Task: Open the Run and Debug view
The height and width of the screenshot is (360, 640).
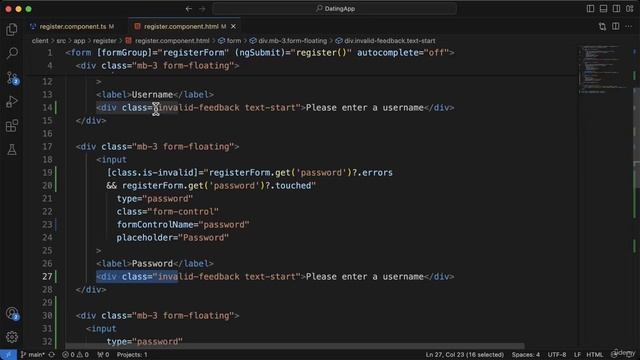Action: click(12, 101)
